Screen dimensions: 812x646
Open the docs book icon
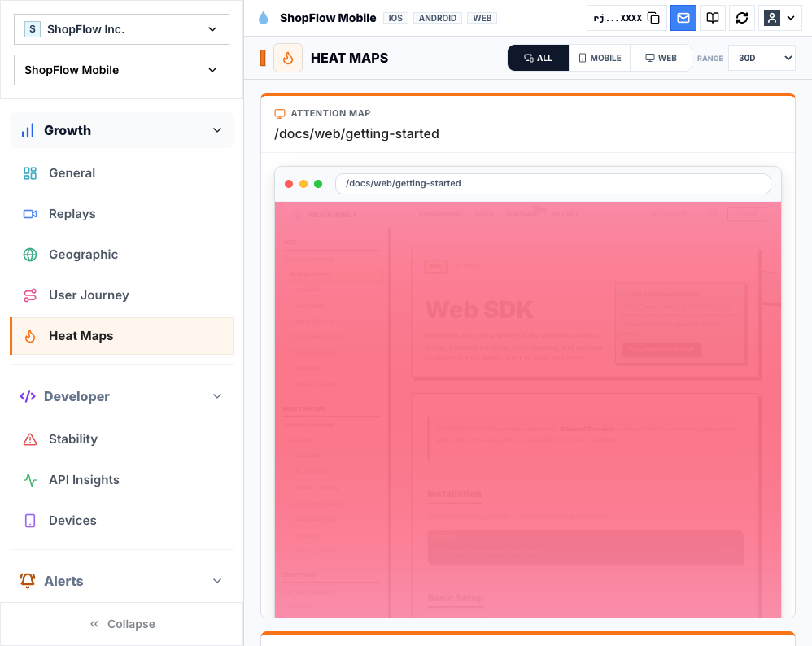pos(713,18)
